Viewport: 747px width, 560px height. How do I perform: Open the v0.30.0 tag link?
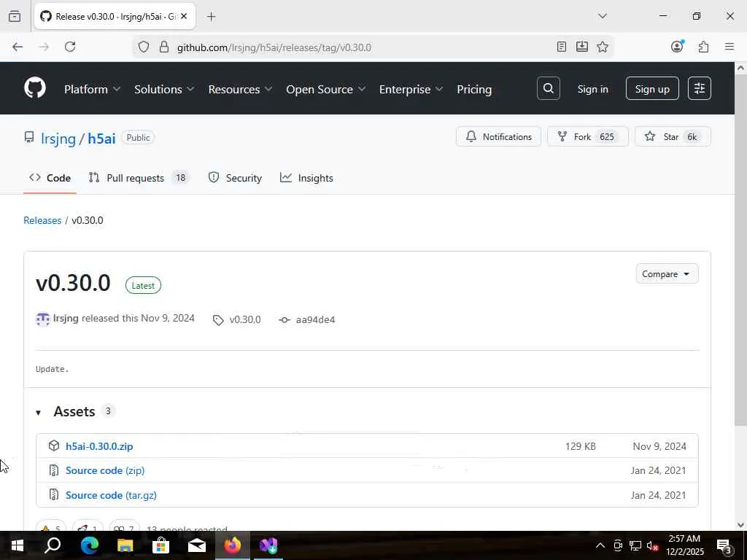point(245,319)
